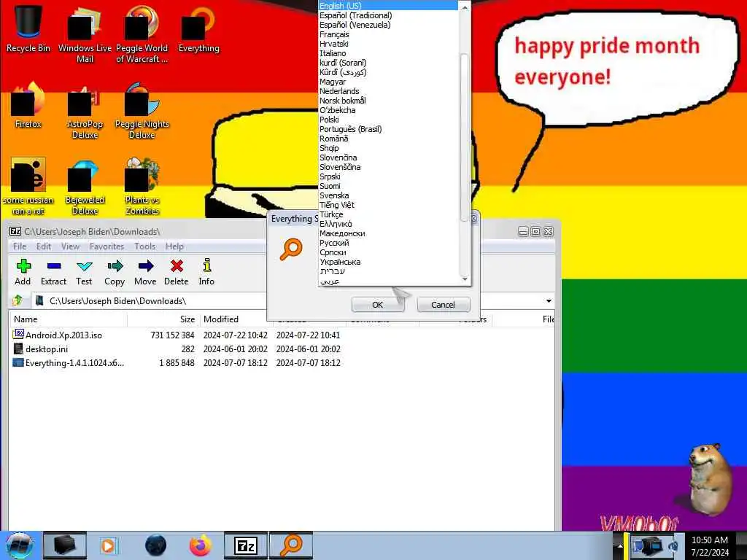Expand the 7-Zip address bar dropdown arrow
This screenshot has width=747, height=560.
click(x=549, y=301)
